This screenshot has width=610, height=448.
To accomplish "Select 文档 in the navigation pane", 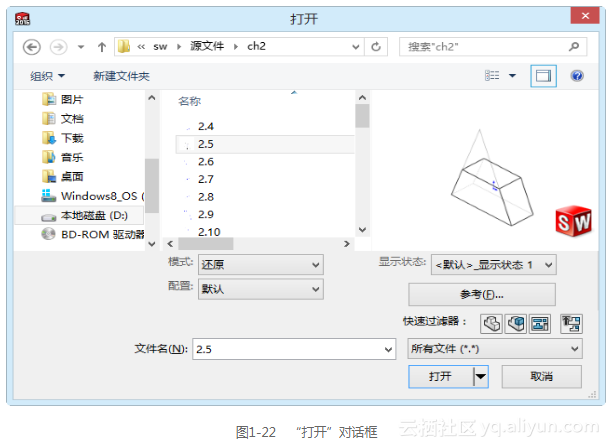I will click(x=63, y=119).
